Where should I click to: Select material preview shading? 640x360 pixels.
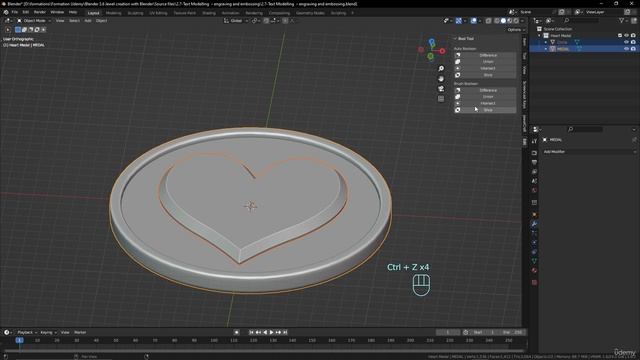[x=509, y=21]
